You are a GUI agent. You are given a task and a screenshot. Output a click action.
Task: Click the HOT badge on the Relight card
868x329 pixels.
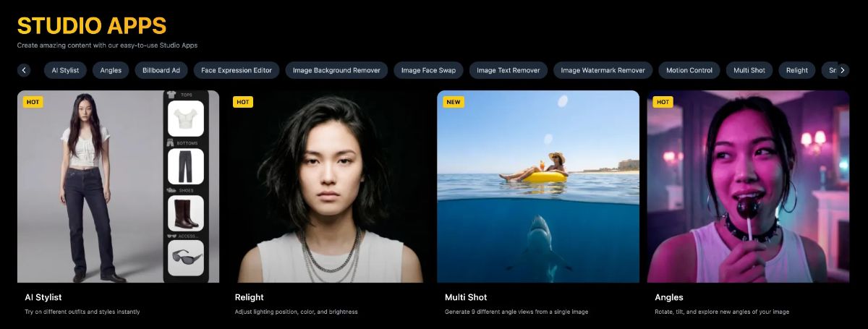point(243,102)
